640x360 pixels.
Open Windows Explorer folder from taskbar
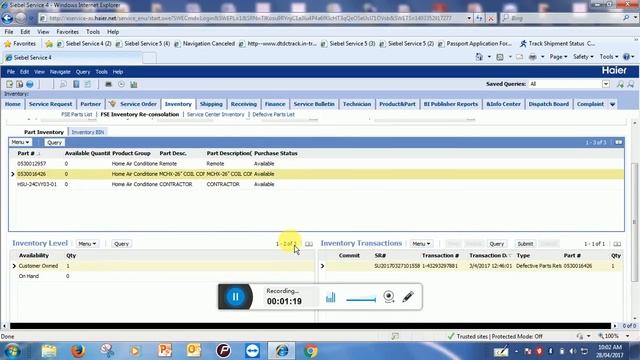click(x=49, y=351)
